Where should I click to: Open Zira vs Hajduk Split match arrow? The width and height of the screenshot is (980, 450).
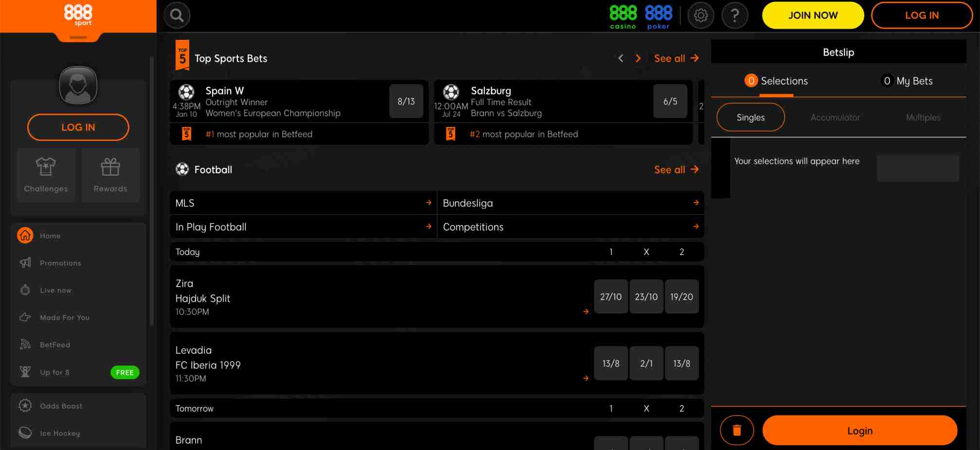[586, 311]
